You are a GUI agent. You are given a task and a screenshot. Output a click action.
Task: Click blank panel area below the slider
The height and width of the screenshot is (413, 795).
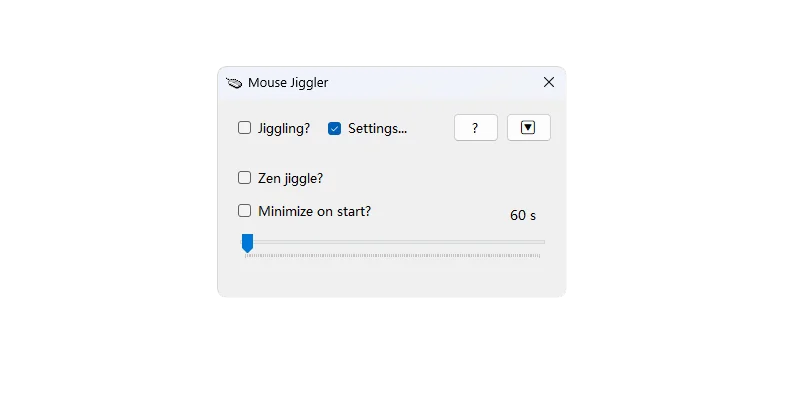[x=392, y=278]
